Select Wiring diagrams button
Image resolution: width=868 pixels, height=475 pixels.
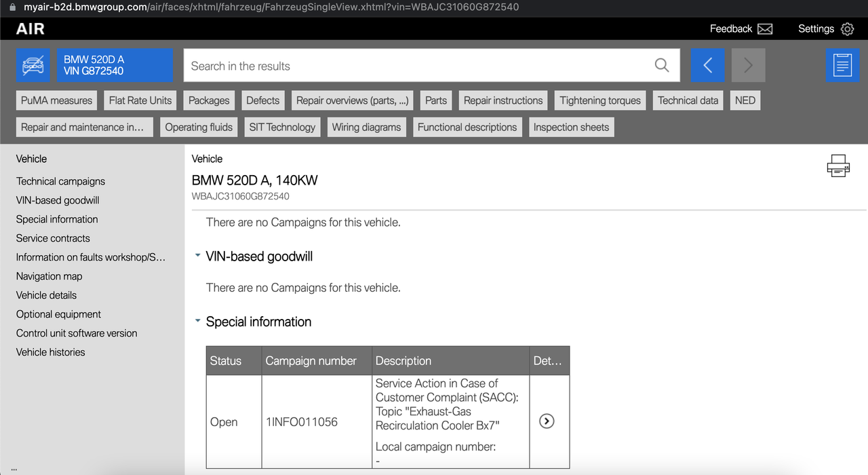[366, 127]
